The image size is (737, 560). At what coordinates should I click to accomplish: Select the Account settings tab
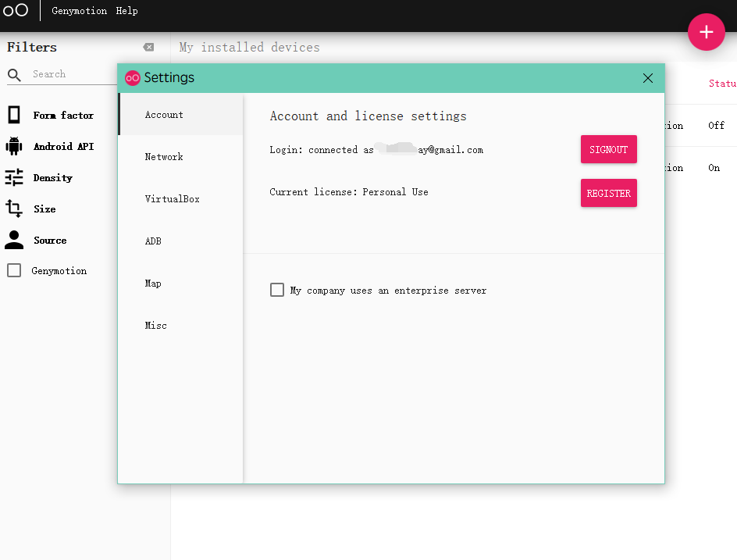tap(180, 114)
